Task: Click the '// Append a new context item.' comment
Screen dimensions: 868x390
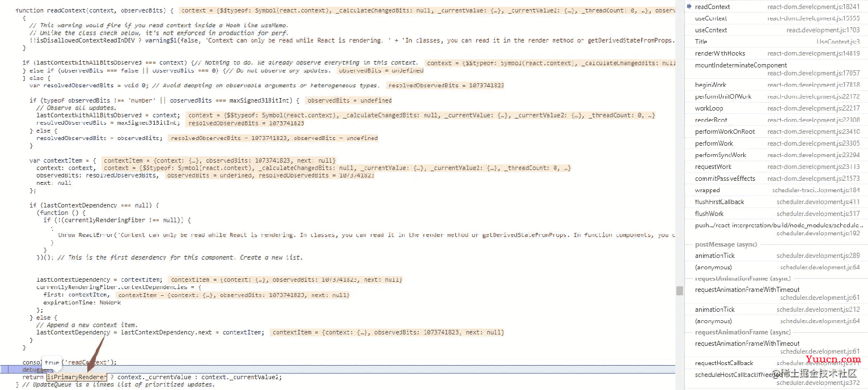Action: (x=87, y=325)
